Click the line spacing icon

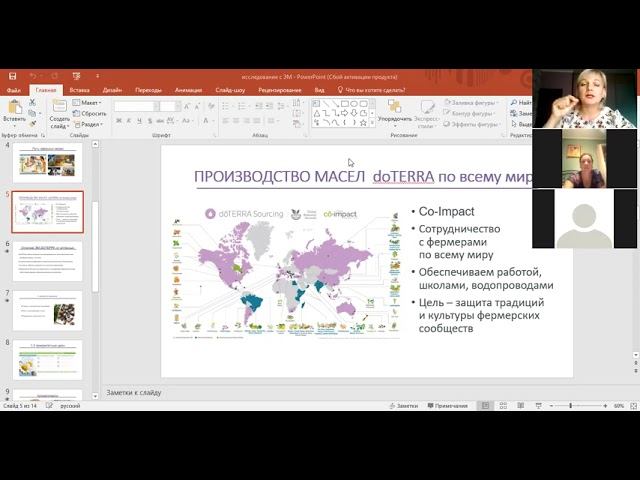[x=281, y=107]
